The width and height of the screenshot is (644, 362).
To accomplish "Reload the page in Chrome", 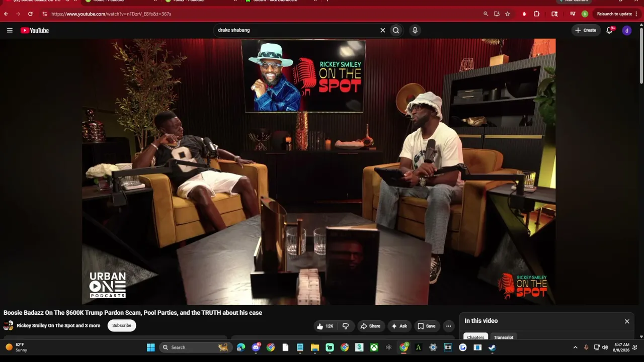I will (x=30, y=14).
